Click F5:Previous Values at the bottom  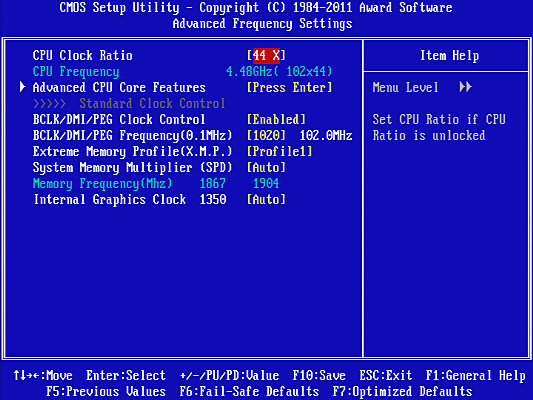(x=106, y=392)
